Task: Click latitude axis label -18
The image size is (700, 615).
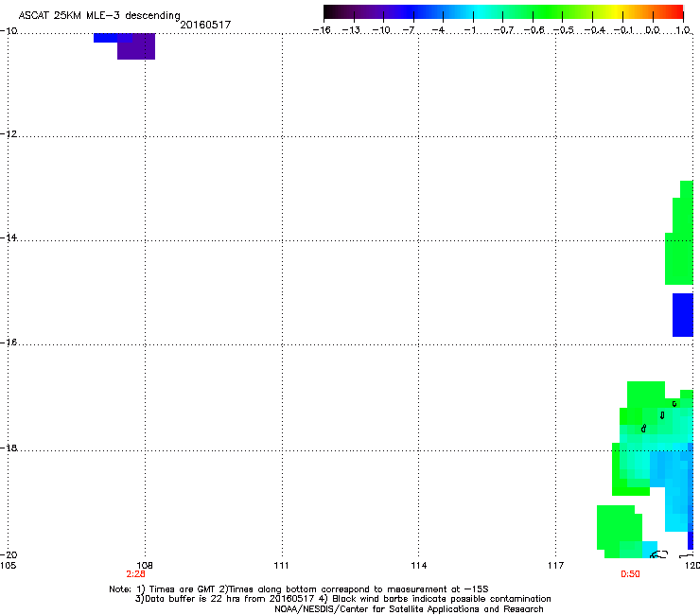Action: 9,448
